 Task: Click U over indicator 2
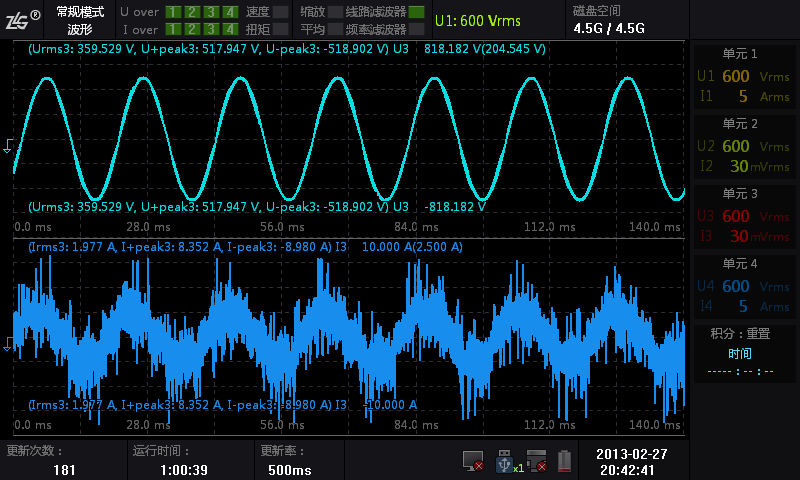coord(192,12)
